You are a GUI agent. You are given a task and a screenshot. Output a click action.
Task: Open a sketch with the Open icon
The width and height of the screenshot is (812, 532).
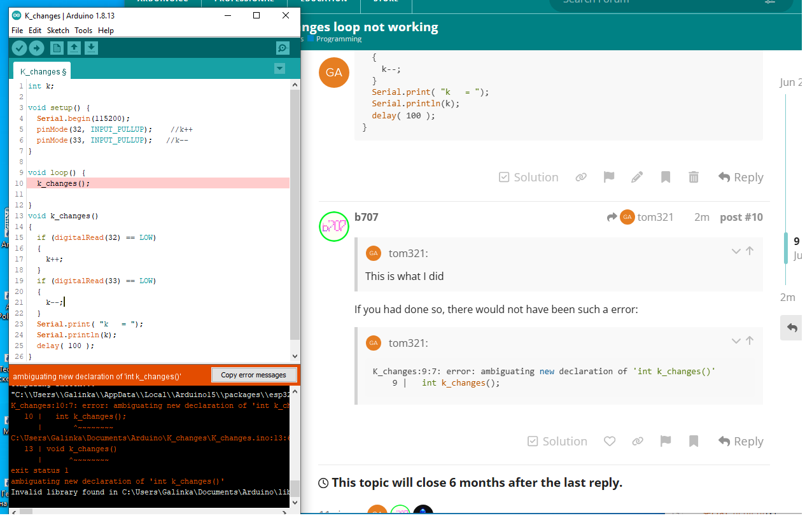tap(74, 48)
